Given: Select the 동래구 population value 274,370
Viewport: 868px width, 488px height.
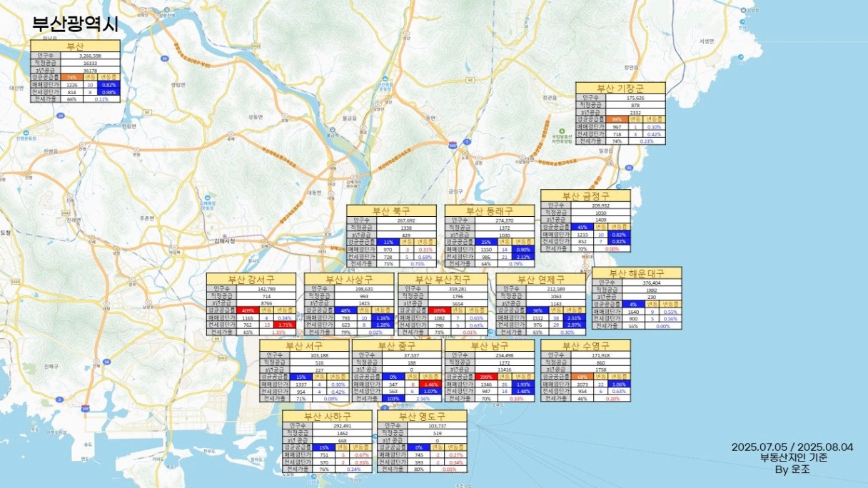Looking at the screenshot, I should (x=504, y=220).
